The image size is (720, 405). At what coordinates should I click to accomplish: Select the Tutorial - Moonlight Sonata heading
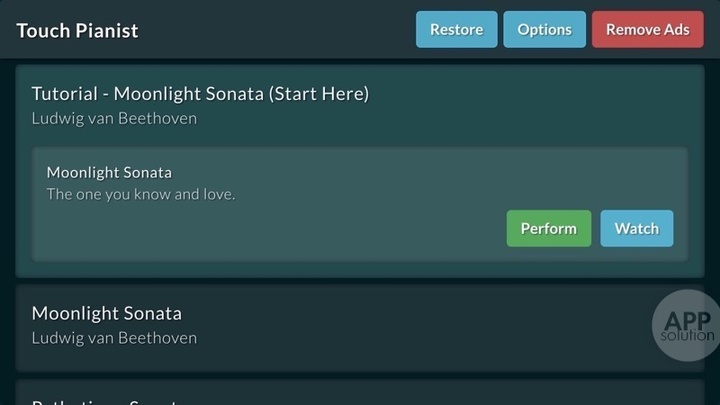[x=200, y=94]
